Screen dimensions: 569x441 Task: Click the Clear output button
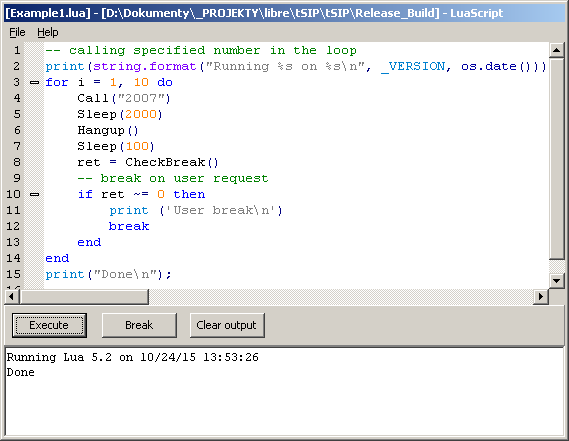pos(227,325)
